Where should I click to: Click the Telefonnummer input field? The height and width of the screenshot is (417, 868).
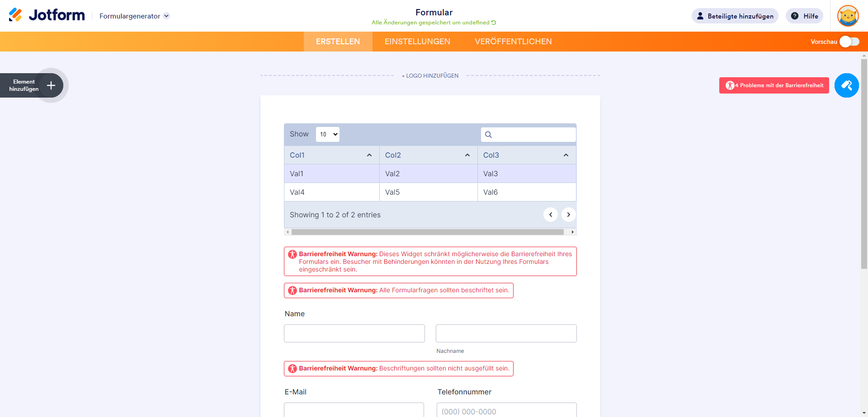506,411
